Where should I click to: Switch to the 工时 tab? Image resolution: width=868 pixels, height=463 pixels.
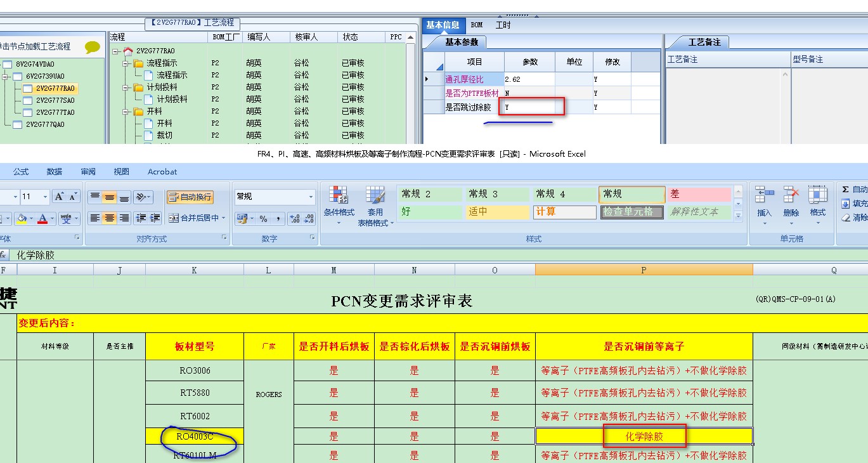[503, 25]
